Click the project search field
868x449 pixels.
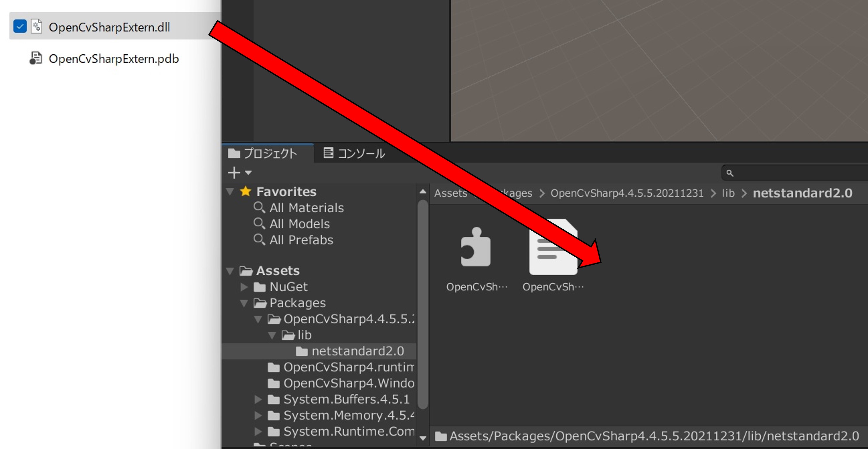tap(794, 173)
